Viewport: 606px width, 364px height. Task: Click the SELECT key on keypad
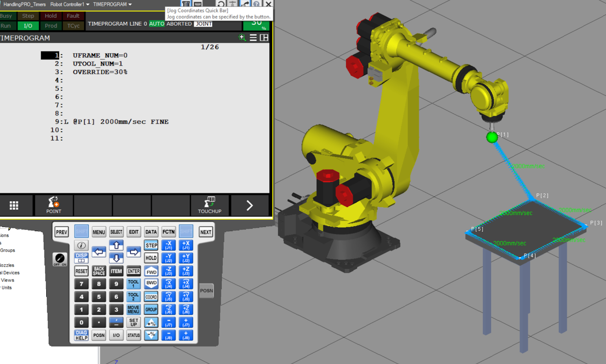click(116, 232)
